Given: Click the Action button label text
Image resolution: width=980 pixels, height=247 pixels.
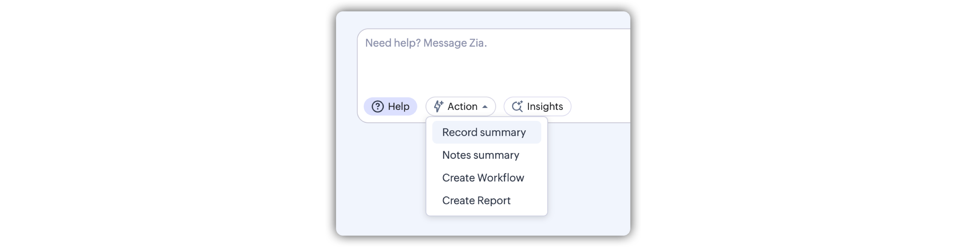Looking at the screenshot, I should 462,106.
